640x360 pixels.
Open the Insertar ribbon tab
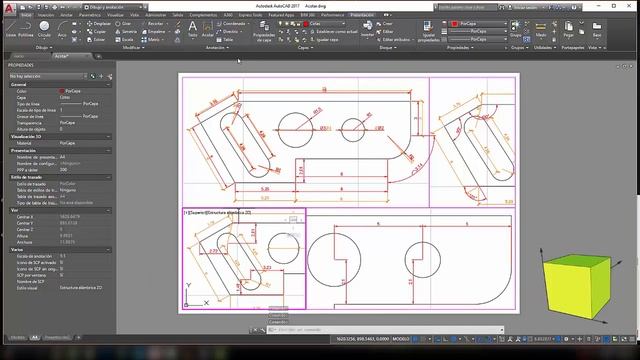pyautogui.click(x=46, y=15)
